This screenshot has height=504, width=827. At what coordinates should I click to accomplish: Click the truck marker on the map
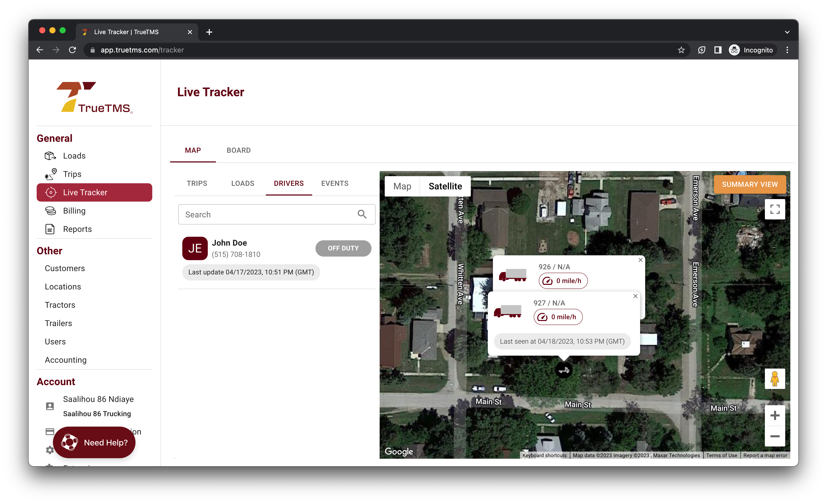pos(563,370)
